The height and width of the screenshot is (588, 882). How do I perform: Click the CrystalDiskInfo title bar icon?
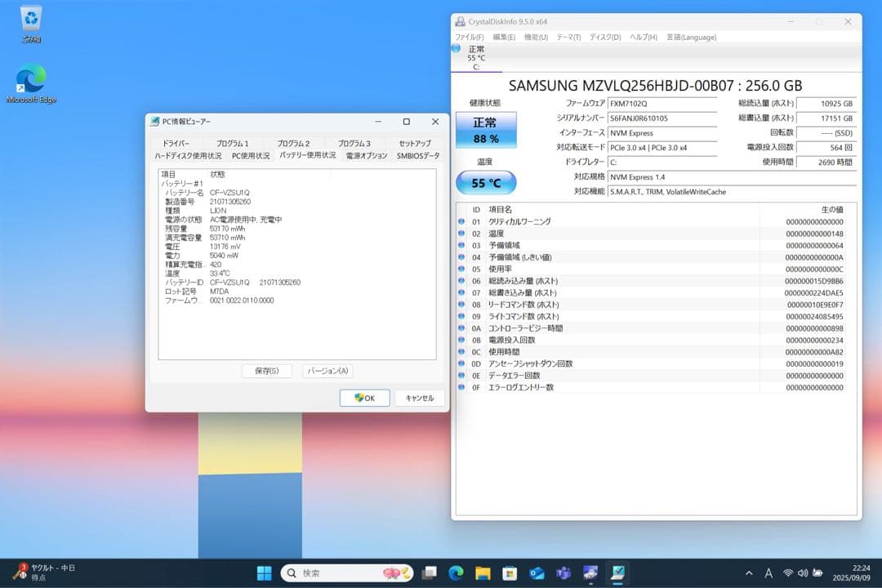tap(460, 22)
